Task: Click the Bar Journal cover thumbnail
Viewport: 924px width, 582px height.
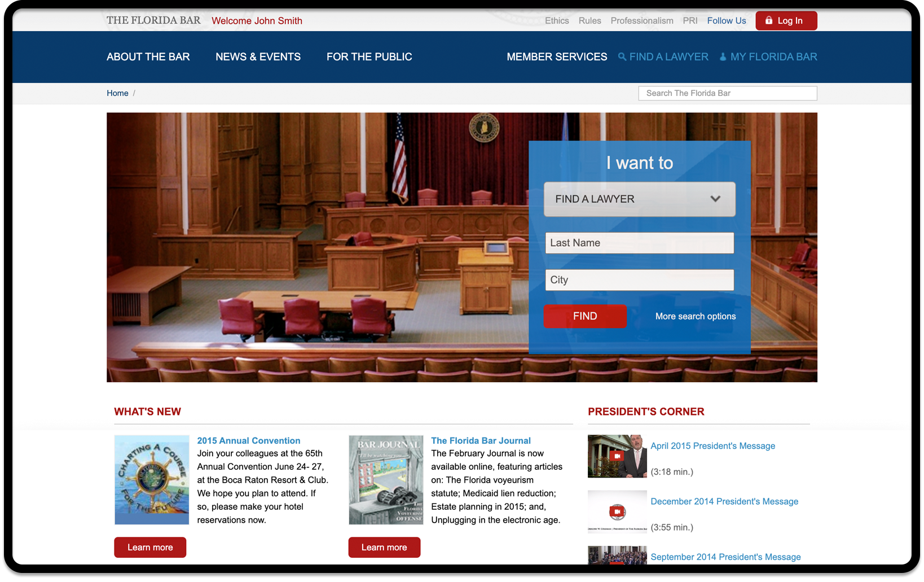Action: click(386, 480)
